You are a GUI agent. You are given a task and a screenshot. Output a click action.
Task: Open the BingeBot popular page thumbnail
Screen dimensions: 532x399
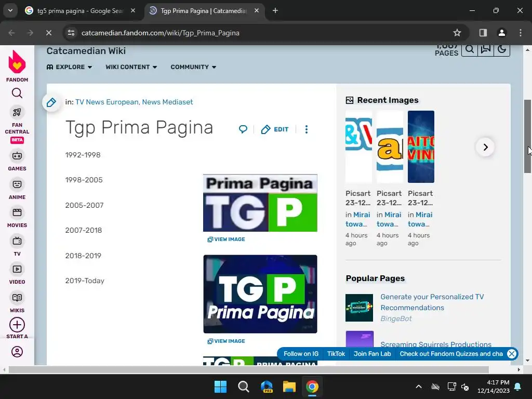click(x=360, y=308)
